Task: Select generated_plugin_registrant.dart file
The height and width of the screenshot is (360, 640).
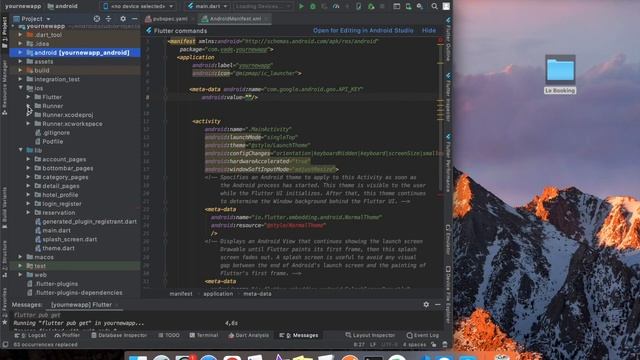Action: point(89,221)
